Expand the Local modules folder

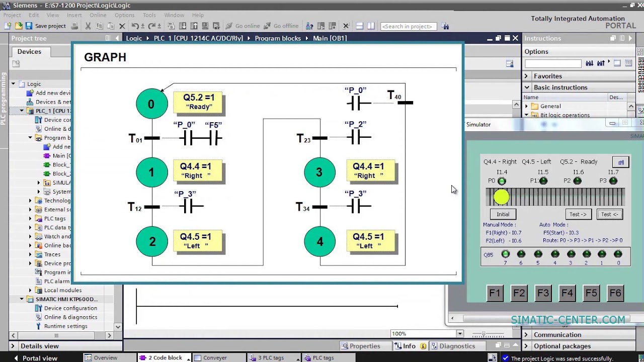(30, 290)
